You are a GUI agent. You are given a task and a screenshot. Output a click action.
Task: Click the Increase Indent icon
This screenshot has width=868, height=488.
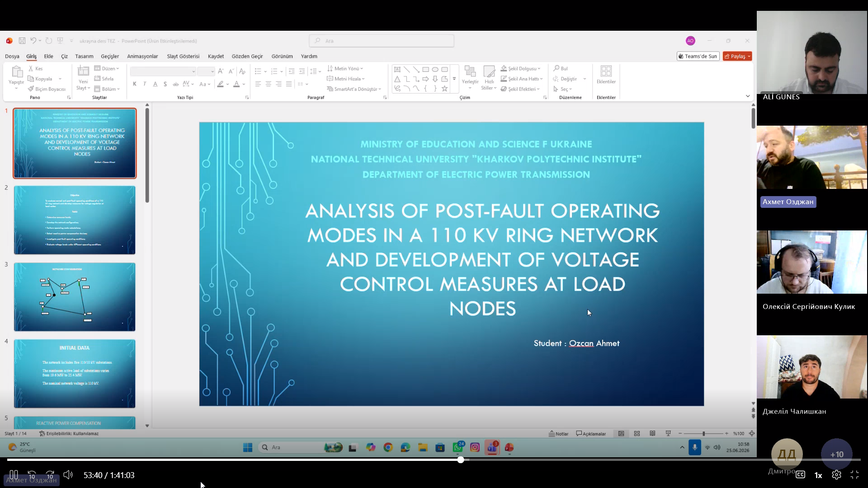pos(302,71)
